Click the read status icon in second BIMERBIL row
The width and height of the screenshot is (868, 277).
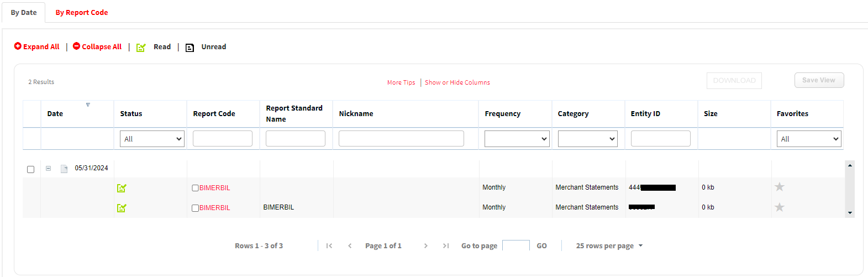(122, 208)
